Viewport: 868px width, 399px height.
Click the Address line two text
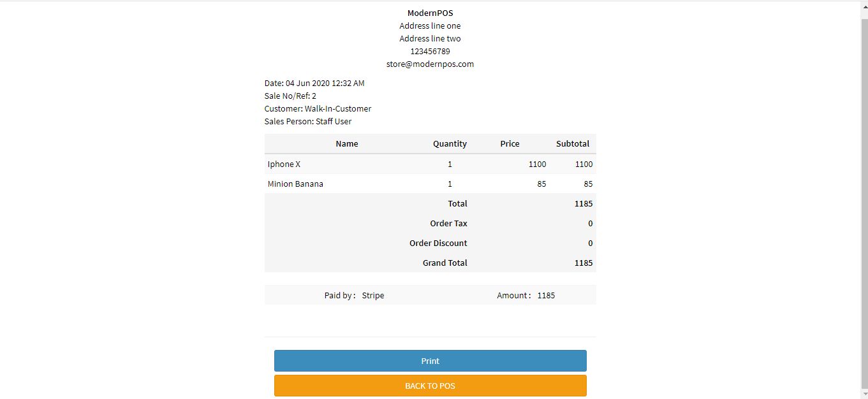pyautogui.click(x=430, y=39)
